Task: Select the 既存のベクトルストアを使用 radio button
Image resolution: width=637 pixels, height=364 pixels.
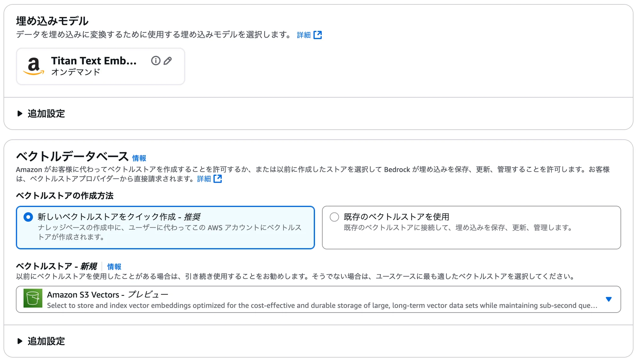Action: pos(334,217)
